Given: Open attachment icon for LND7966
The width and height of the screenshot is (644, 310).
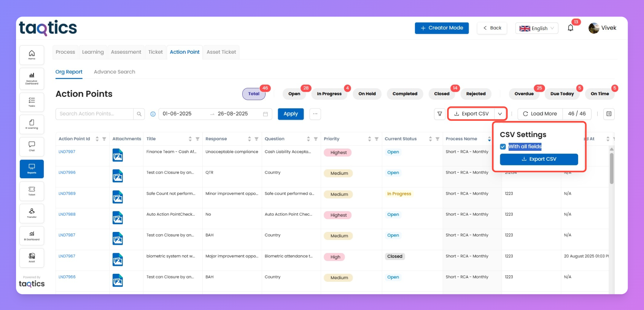Looking at the screenshot, I should pyautogui.click(x=118, y=281).
